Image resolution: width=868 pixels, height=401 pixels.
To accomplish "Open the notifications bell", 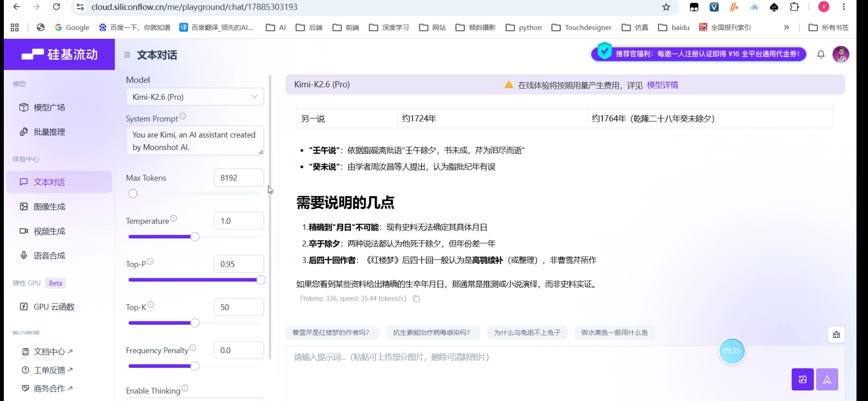I will 821,54.
